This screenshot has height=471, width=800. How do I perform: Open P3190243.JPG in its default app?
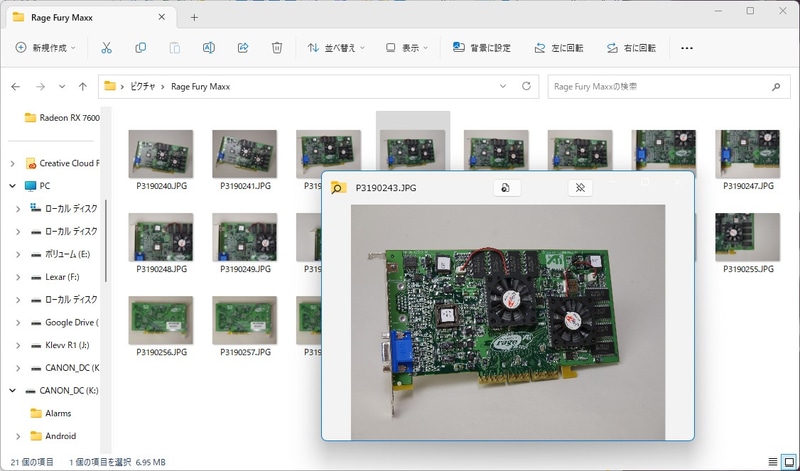tap(507, 188)
